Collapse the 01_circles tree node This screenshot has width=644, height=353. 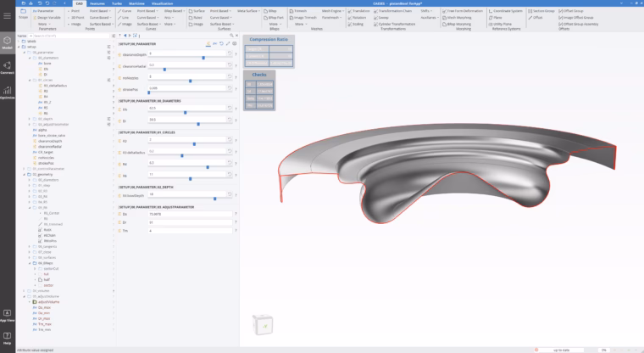pos(30,81)
